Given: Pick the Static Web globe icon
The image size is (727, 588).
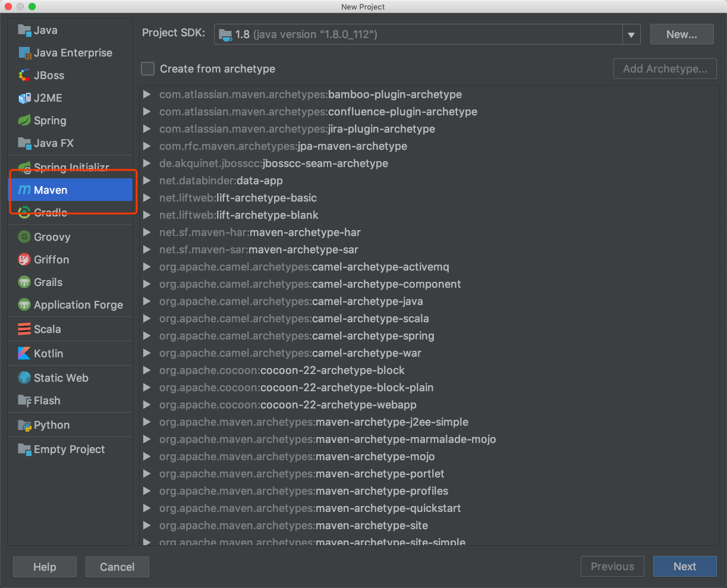Looking at the screenshot, I should pos(24,378).
